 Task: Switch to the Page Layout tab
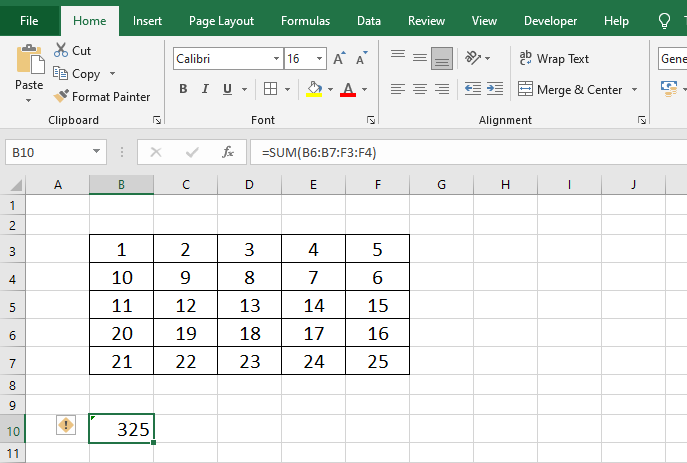pyautogui.click(x=221, y=21)
